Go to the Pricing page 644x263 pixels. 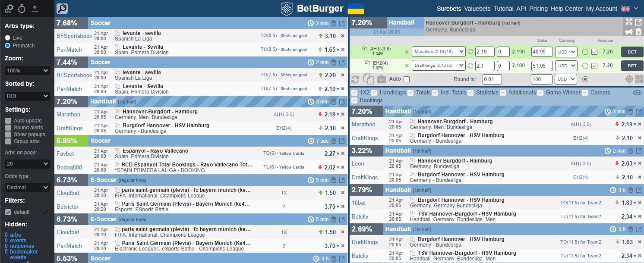click(538, 9)
